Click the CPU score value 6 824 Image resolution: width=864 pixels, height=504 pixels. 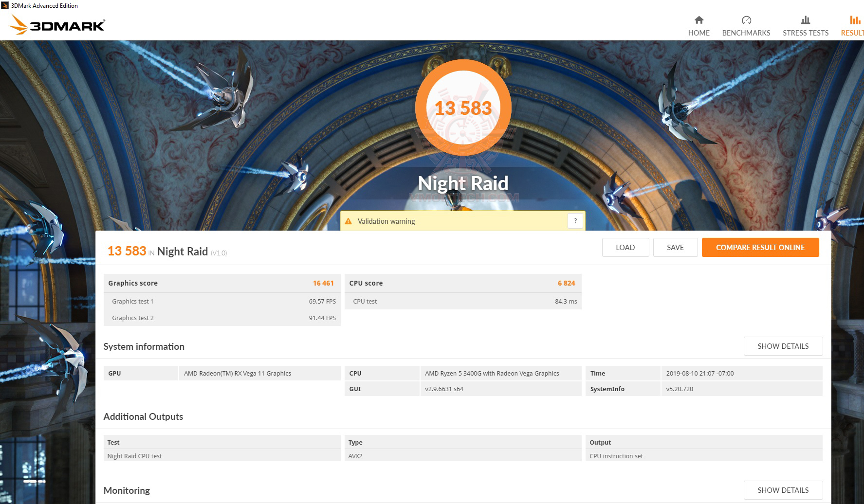[567, 283]
